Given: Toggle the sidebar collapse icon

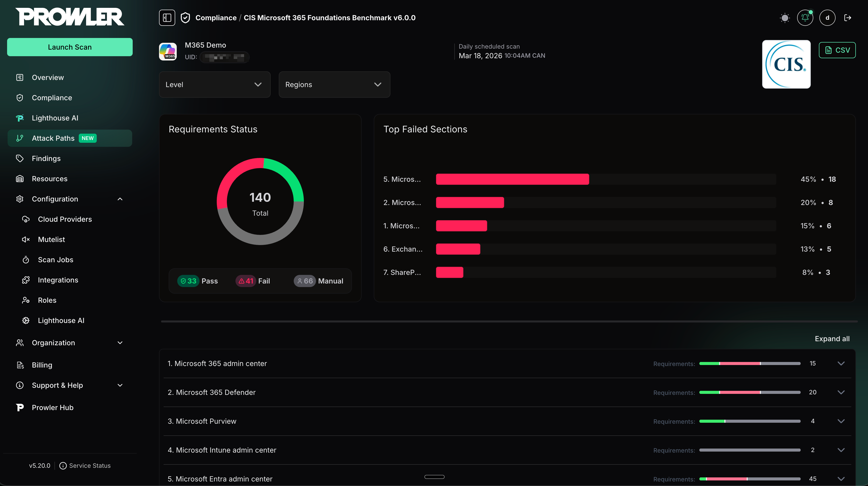Looking at the screenshot, I should 167,17.
